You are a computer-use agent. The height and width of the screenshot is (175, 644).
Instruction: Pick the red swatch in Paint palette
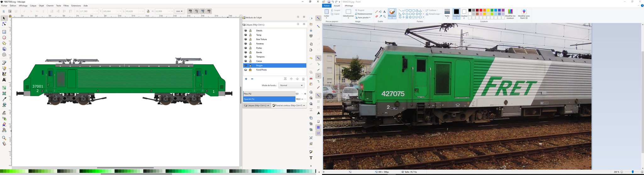(x=481, y=10)
